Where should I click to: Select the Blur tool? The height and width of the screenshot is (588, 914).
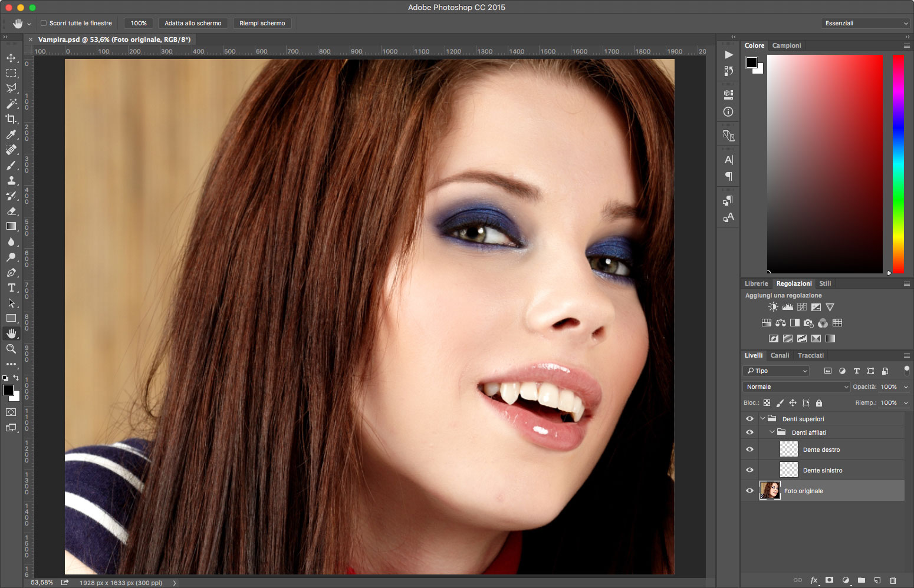11,242
